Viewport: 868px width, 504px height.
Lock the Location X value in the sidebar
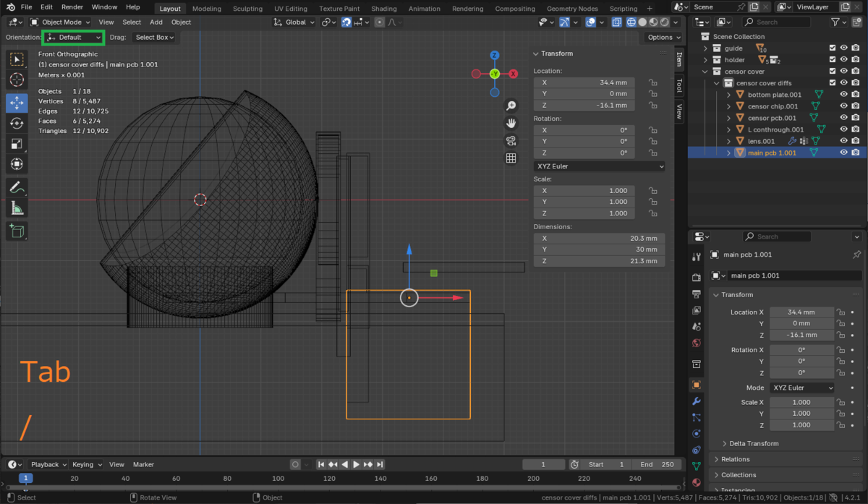[652, 83]
